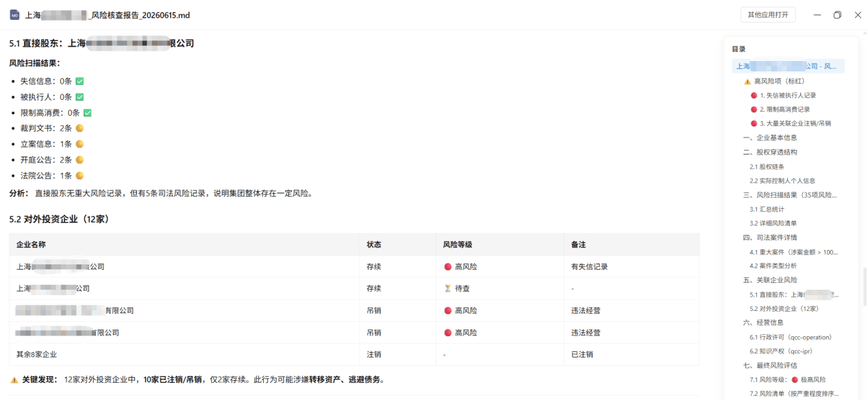Screen dimensions: 868x400
Task: Navigate to 一、企业基本信息 section
Action: pyautogui.click(x=770, y=138)
